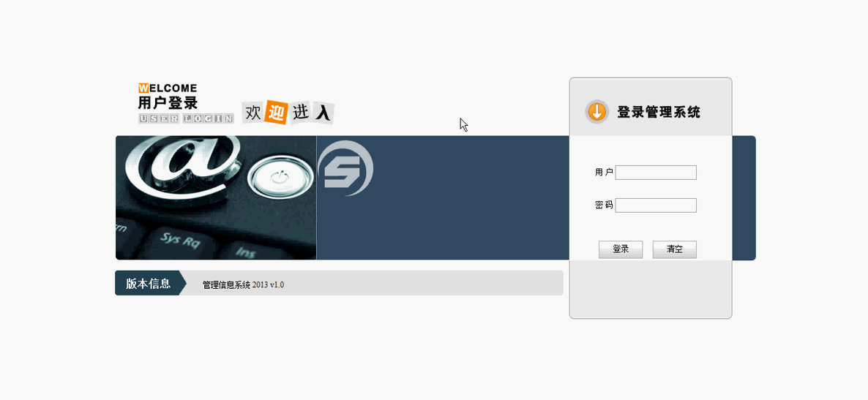The width and height of the screenshot is (868, 400).
Task: Click the silver power button image
Action: point(280,176)
